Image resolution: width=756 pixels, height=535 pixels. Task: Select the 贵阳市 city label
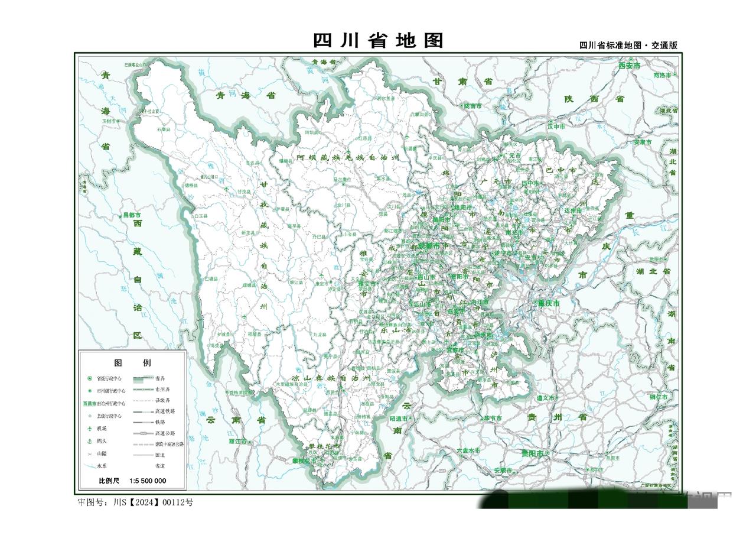click(x=533, y=453)
